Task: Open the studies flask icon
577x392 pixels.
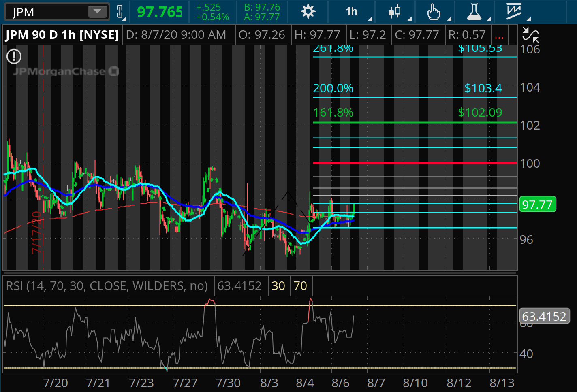Action: coord(474,11)
